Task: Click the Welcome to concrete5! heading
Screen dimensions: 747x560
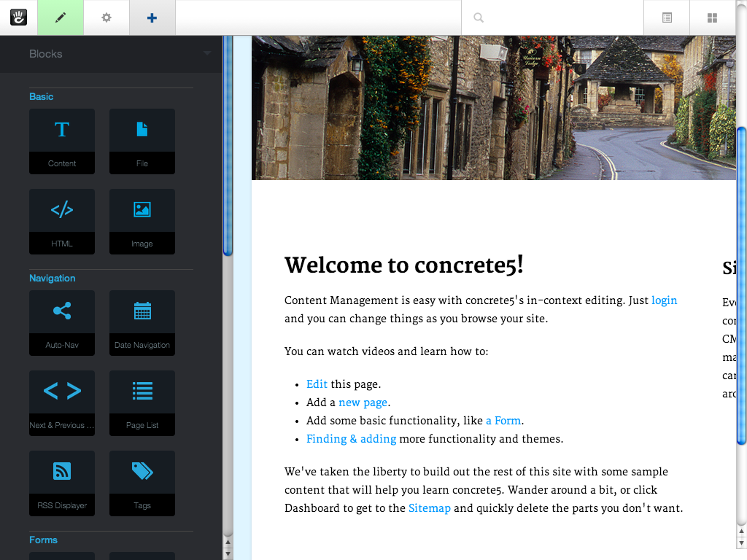Action: [x=404, y=265]
